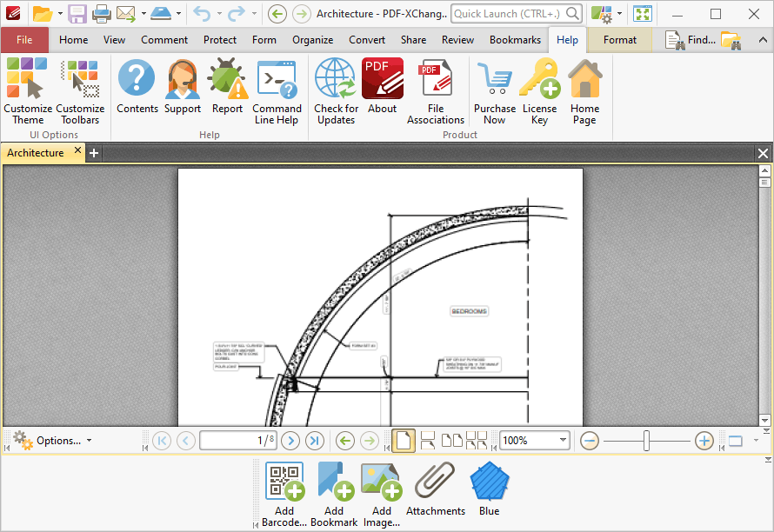Click the zoom in plus button
The height and width of the screenshot is (532, 774).
(x=704, y=440)
